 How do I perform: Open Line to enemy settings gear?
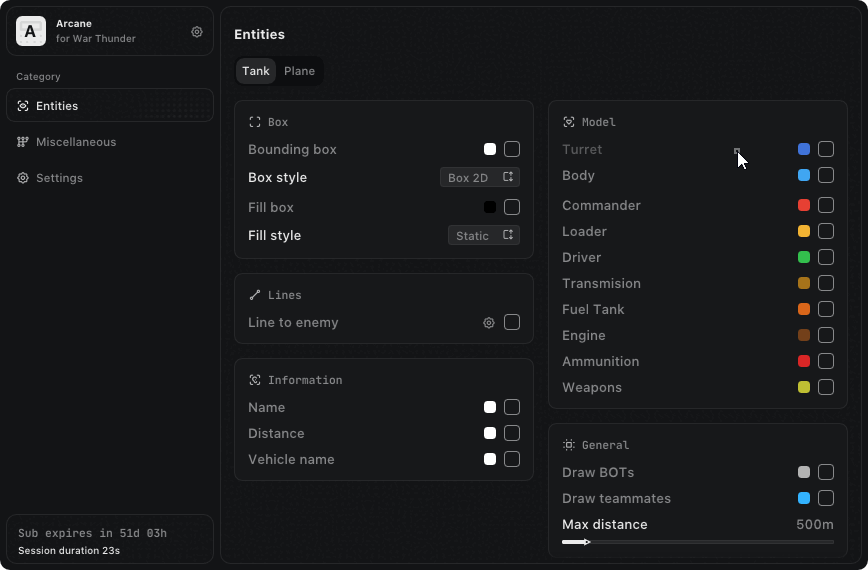pyautogui.click(x=489, y=322)
